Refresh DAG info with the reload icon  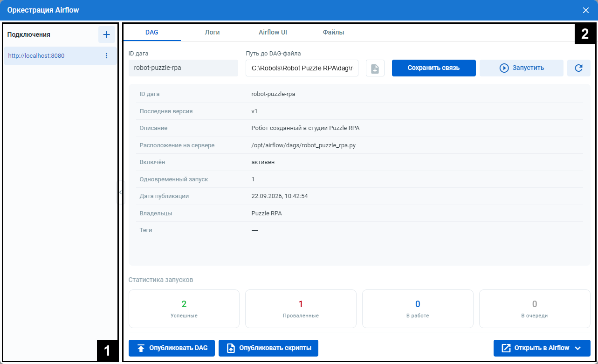tap(579, 68)
